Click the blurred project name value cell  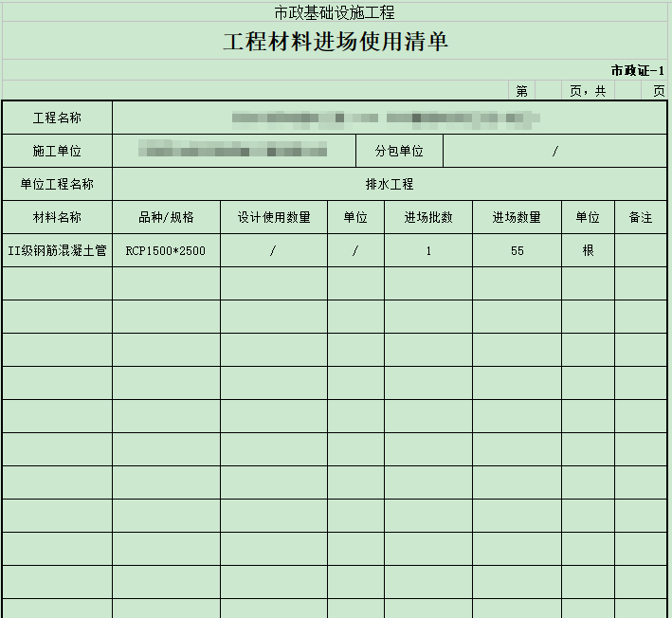point(389,118)
